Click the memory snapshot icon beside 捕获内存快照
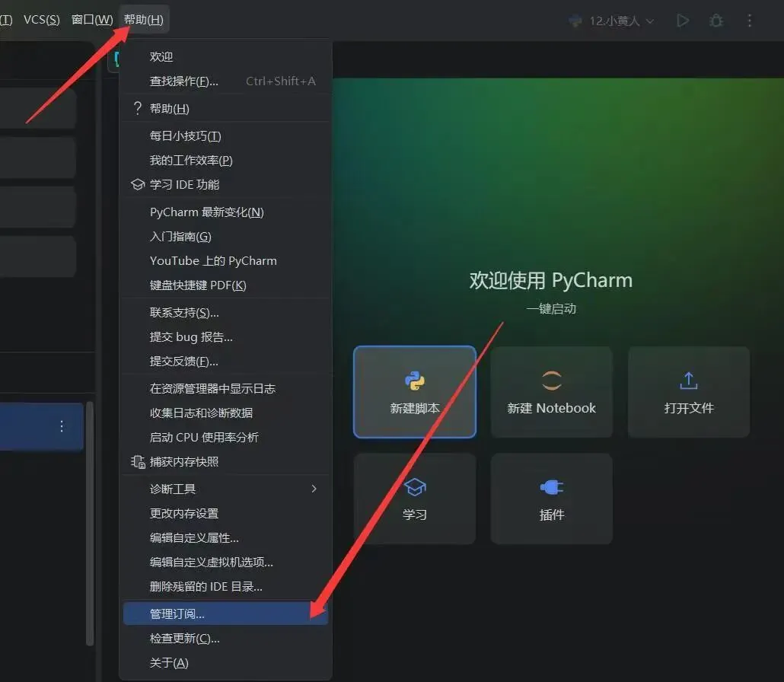Screen dimensions: 784x682 138,461
